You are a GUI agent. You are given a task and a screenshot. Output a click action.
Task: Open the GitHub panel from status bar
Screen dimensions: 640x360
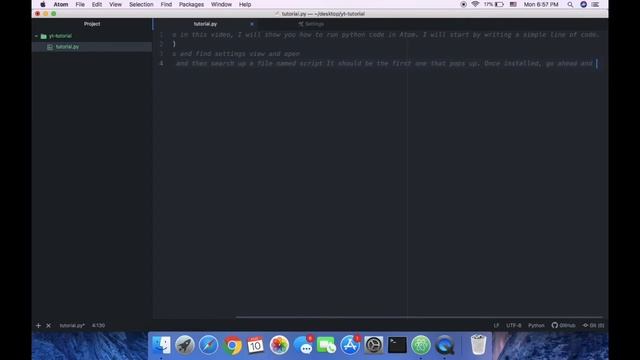(x=563, y=325)
